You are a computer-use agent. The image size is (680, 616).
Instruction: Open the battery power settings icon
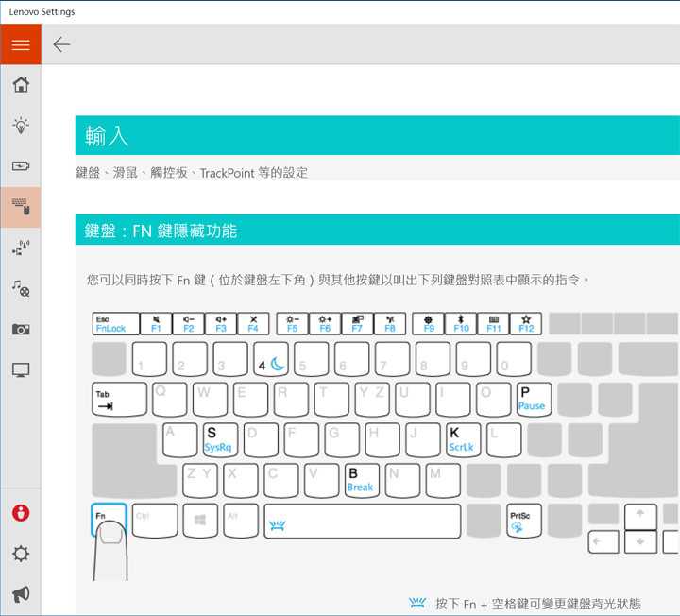20,166
